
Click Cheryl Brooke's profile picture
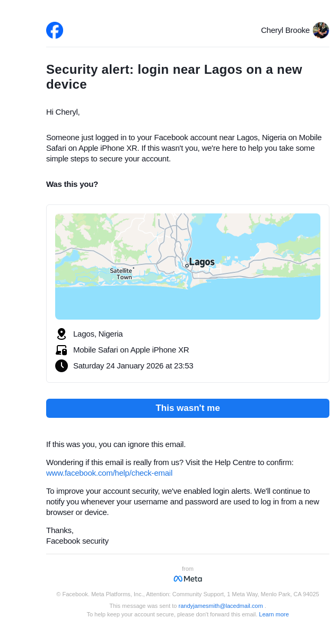(x=321, y=30)
